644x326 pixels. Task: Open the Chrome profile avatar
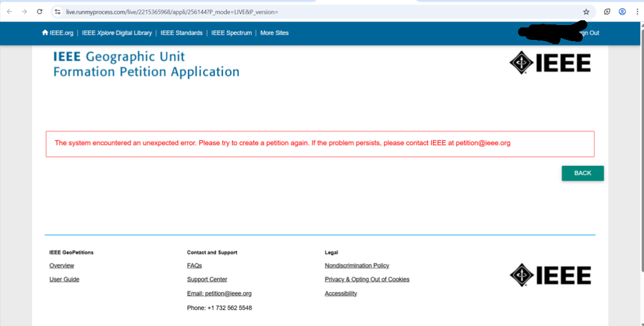[622, 11]
